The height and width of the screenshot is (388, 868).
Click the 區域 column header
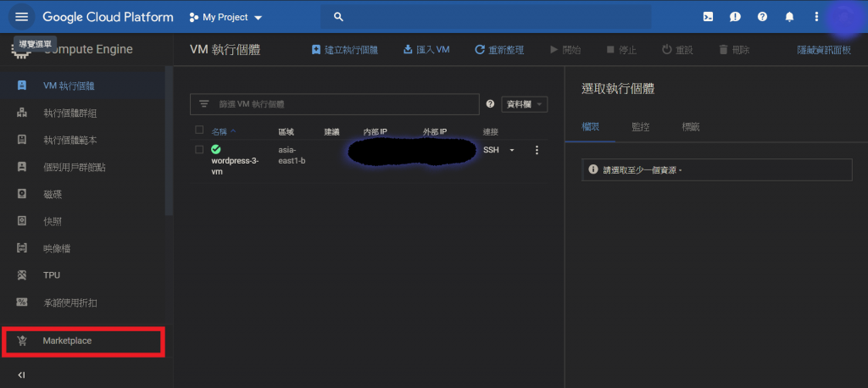[287, 131]
